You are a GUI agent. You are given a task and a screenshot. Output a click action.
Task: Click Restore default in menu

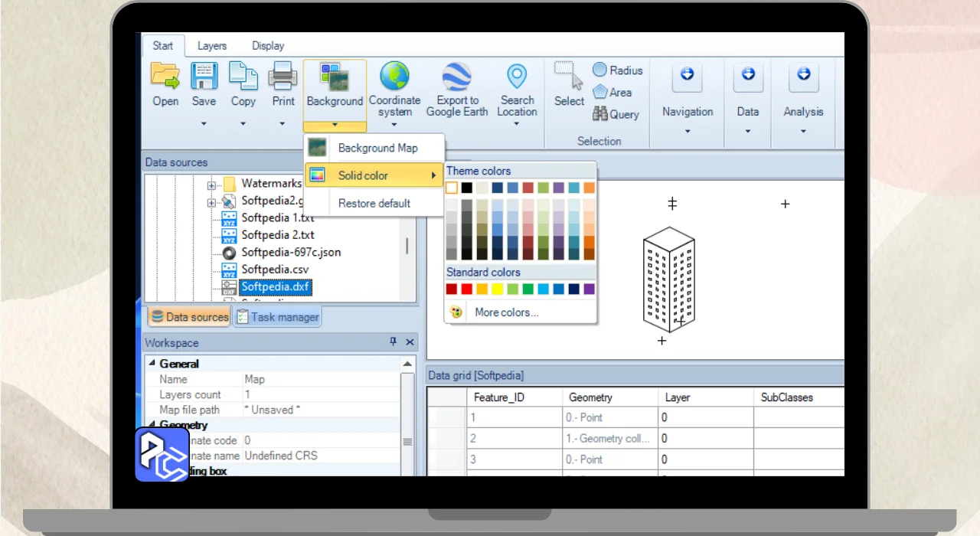pos(374,204)
